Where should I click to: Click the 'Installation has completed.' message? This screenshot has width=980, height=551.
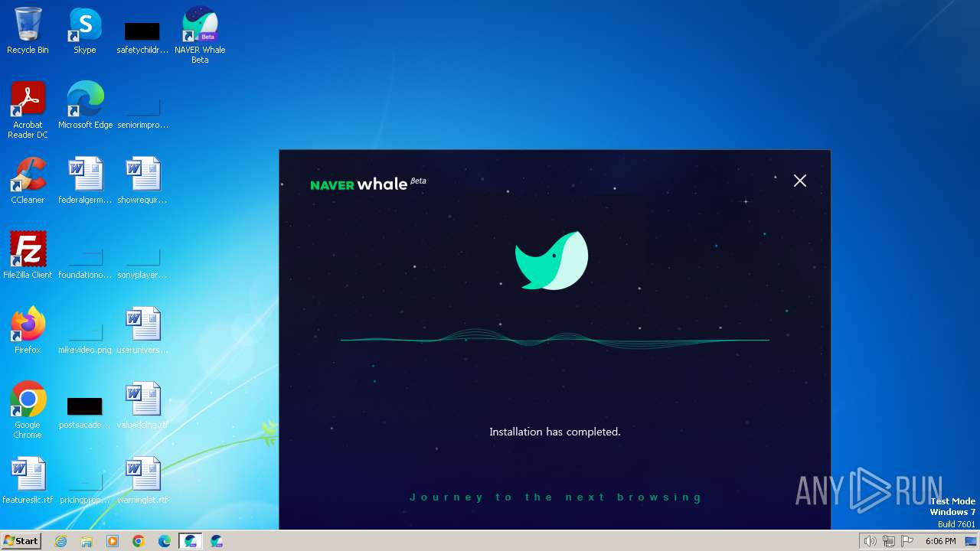click(555, 432)
